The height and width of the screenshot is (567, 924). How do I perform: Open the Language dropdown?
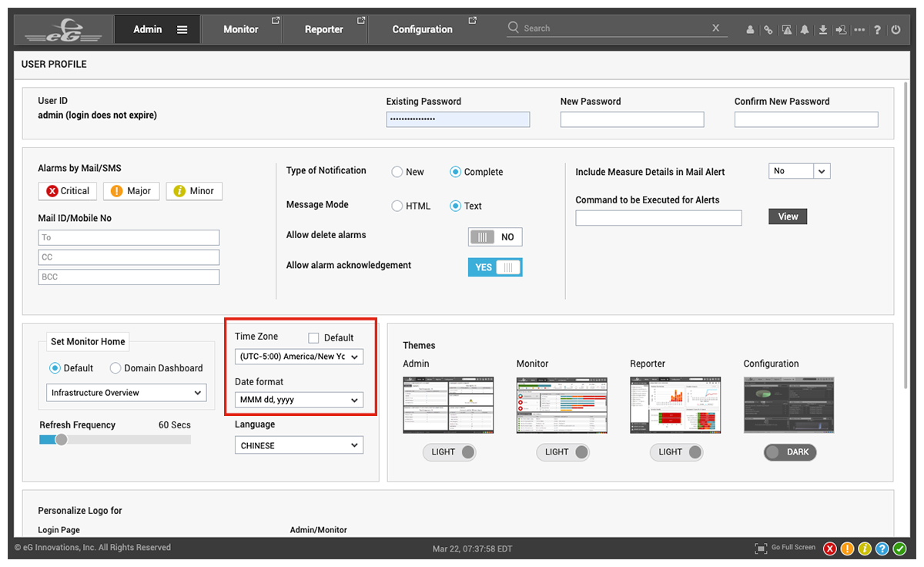point(299,445)
